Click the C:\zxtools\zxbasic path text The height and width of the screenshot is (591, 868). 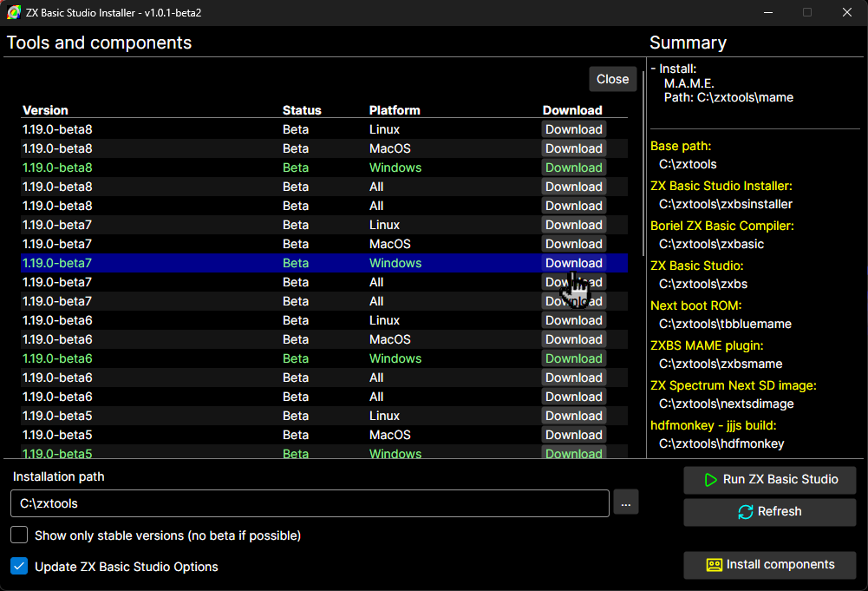711,244
